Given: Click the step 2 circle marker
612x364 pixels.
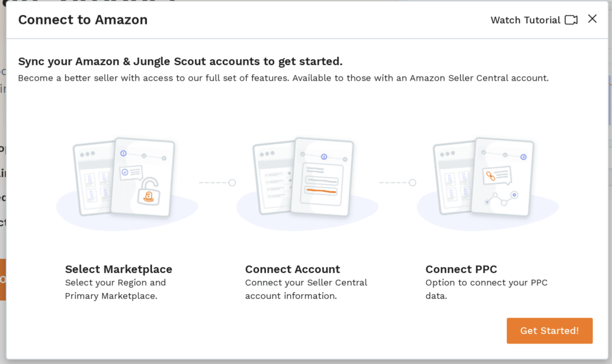Looking at the screenshot, I should (x=324, y=157).
